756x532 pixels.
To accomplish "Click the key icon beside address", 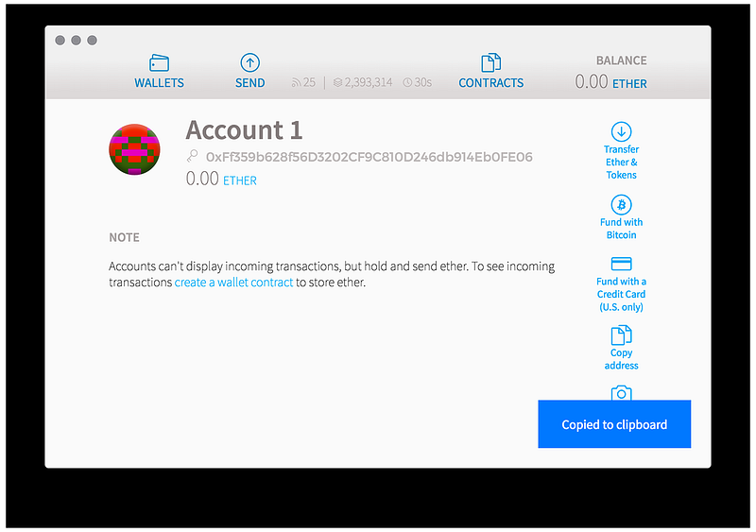I will click(193, 156).
